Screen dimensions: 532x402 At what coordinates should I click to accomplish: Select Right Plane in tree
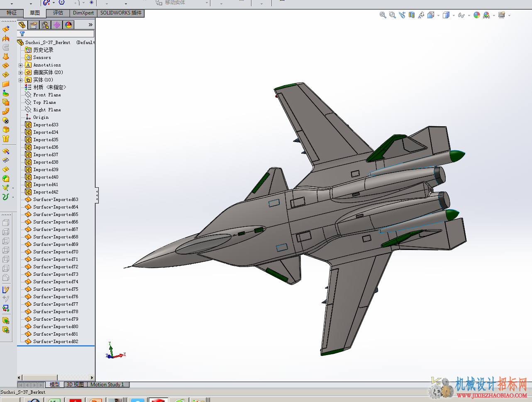(47, 110)
